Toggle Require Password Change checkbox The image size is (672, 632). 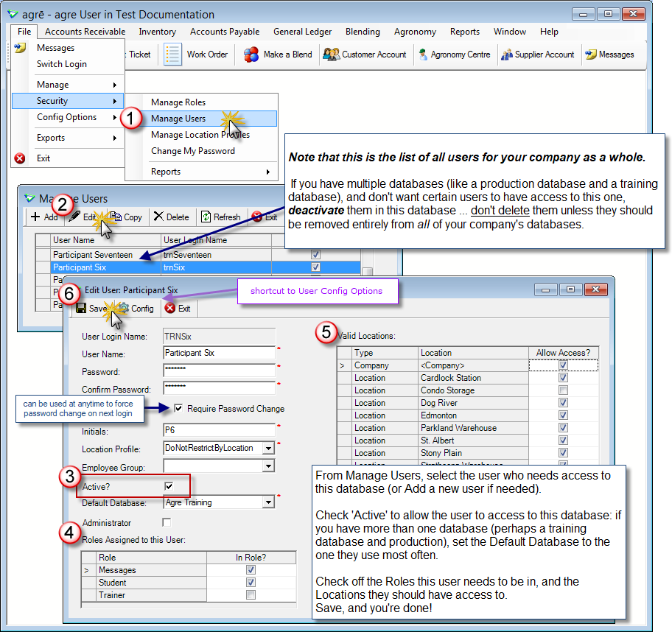pyautogui.click(x=178, y=408)
